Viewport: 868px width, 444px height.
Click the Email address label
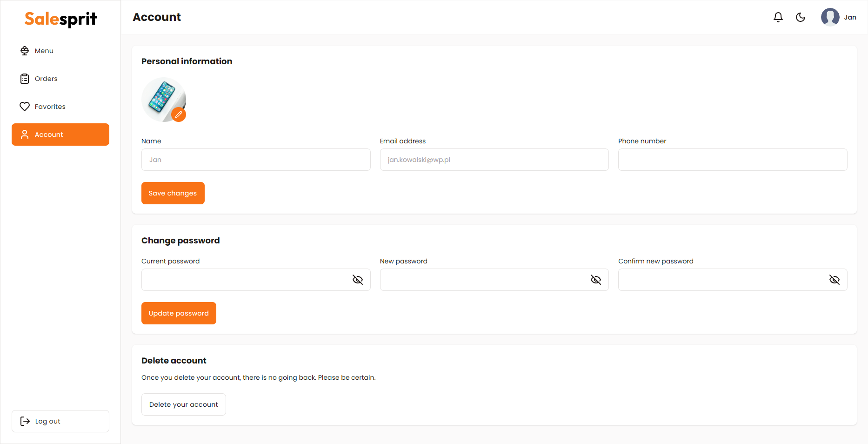[403, 141]
